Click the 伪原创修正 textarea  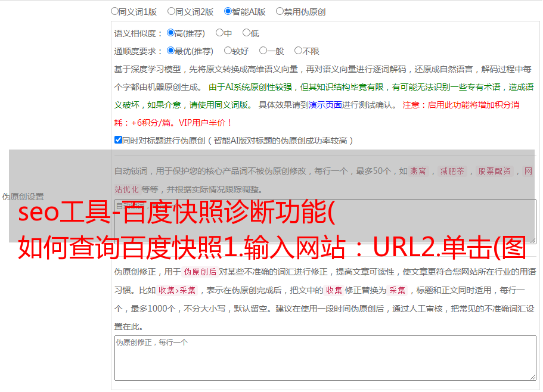pos(325,358)
